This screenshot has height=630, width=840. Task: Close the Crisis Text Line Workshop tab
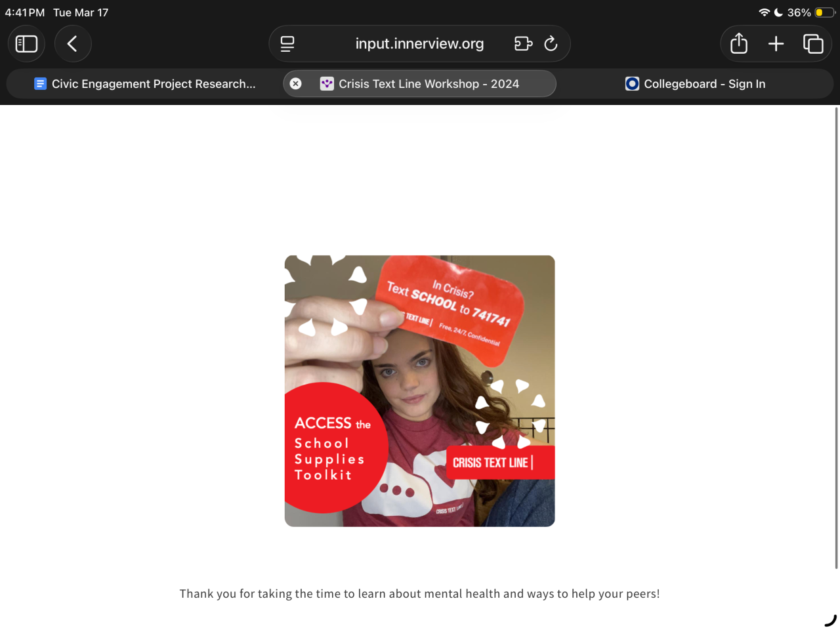point(296,83)
